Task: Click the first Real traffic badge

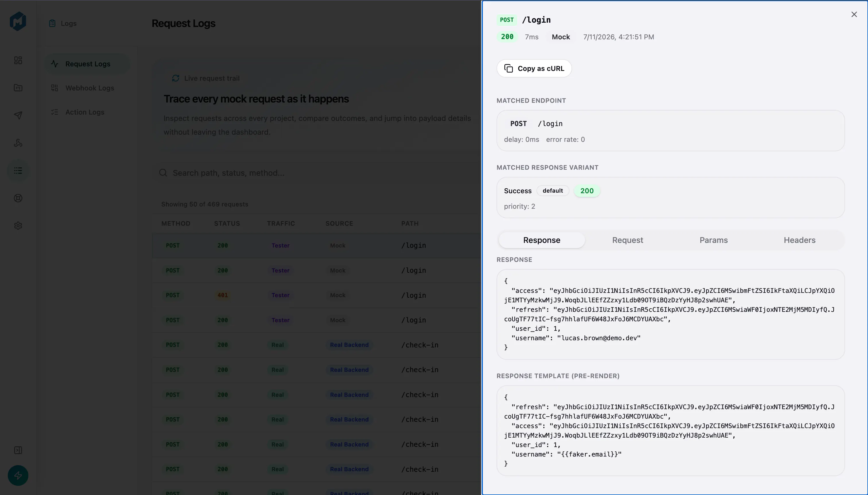Action: pos(277,345)
